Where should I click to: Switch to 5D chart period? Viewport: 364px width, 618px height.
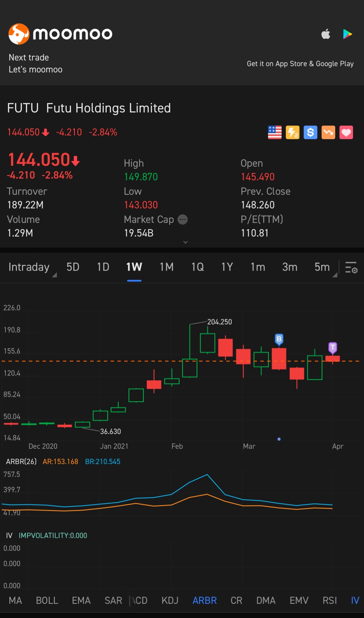(x=73, y=267)
